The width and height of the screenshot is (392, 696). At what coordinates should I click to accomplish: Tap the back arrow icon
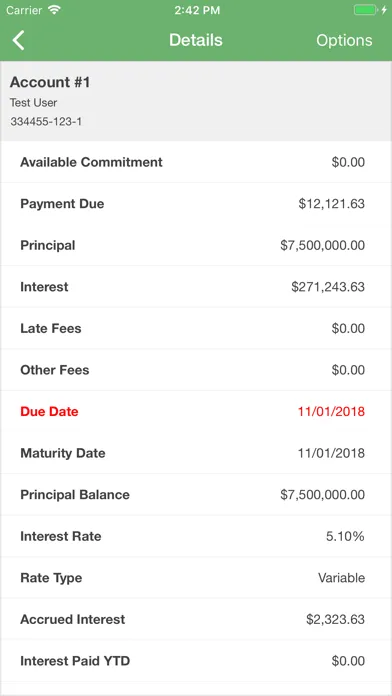pos(18,40)
